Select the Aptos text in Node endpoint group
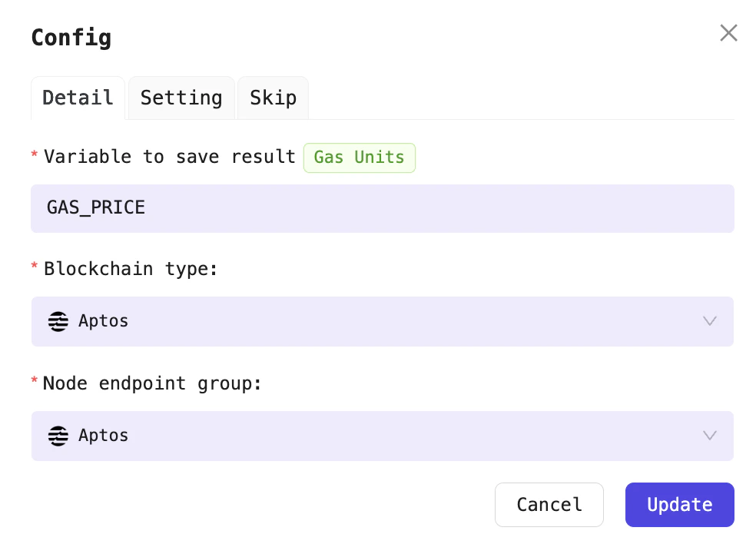Image resolution: width=756 pixels, height=544 pixels. (104, 436)
